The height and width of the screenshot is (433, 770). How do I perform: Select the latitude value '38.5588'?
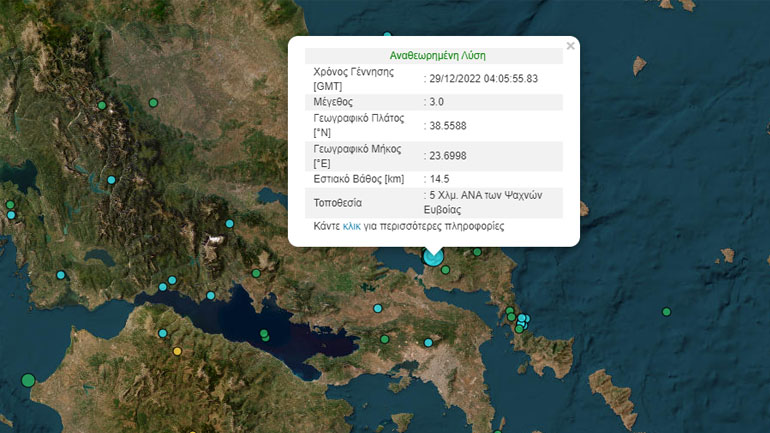click(x=448, y=126)
